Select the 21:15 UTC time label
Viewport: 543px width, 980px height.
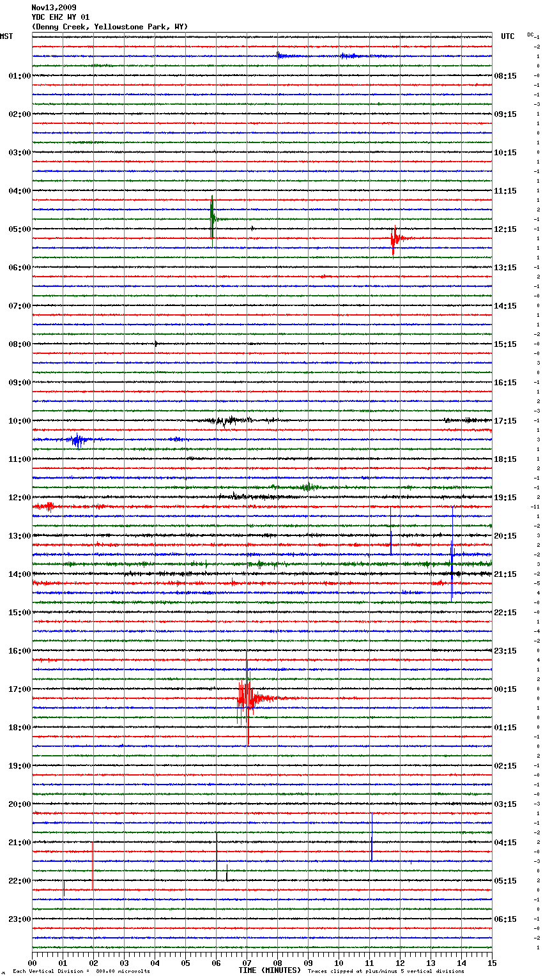(x=505, y=574)
